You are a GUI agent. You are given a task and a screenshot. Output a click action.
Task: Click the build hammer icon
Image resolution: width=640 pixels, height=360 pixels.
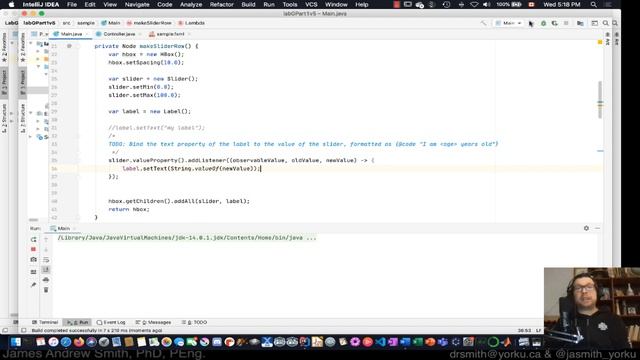(483, 23)
